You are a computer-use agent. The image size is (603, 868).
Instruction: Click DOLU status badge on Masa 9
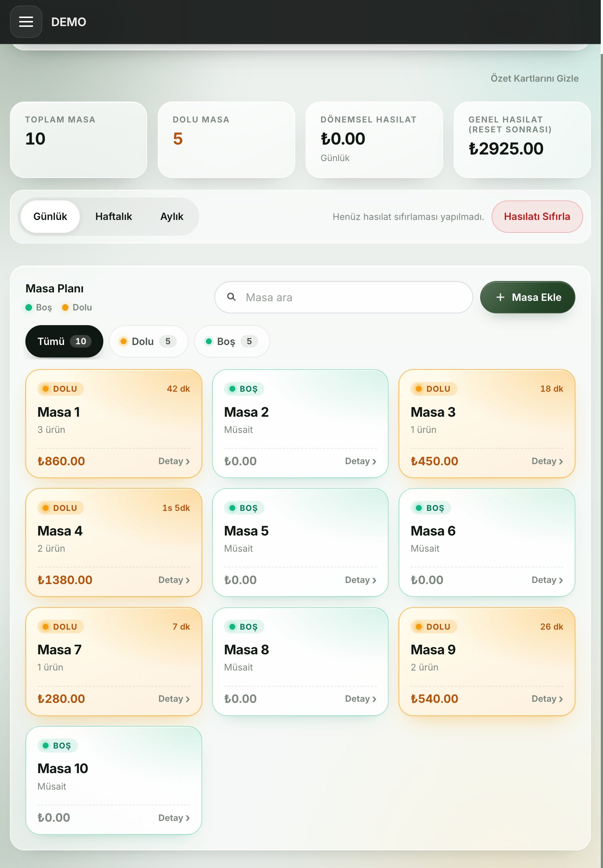tap(434, 626)
